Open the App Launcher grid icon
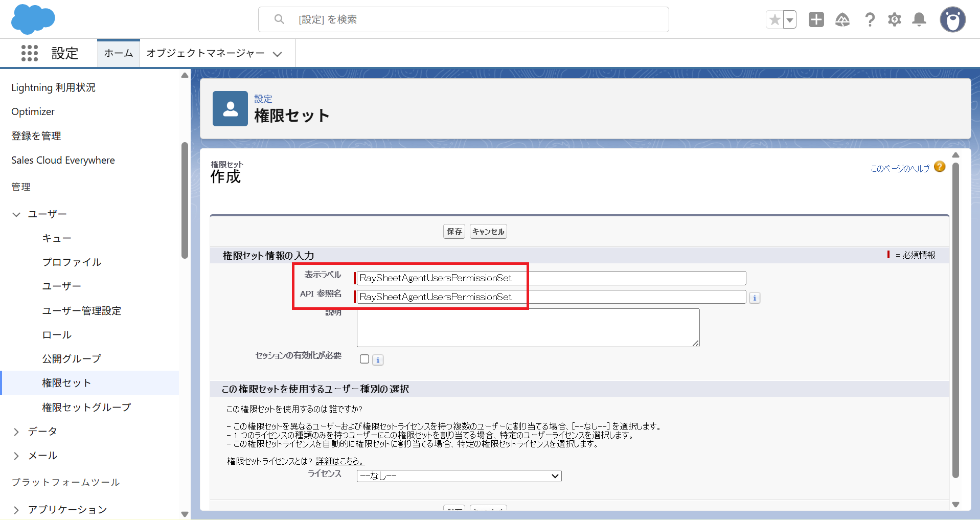 tap(30, 53)
